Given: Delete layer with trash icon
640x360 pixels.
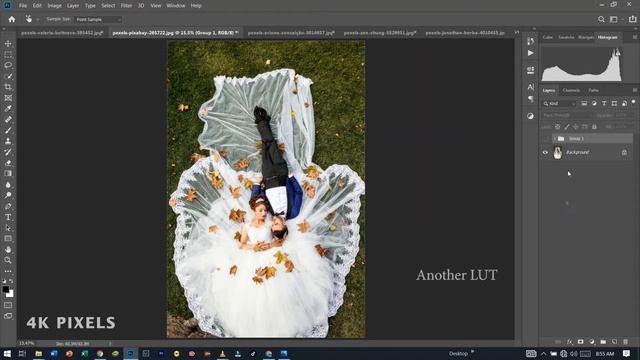Looking at the screenshot, I should tap(625, 342).
